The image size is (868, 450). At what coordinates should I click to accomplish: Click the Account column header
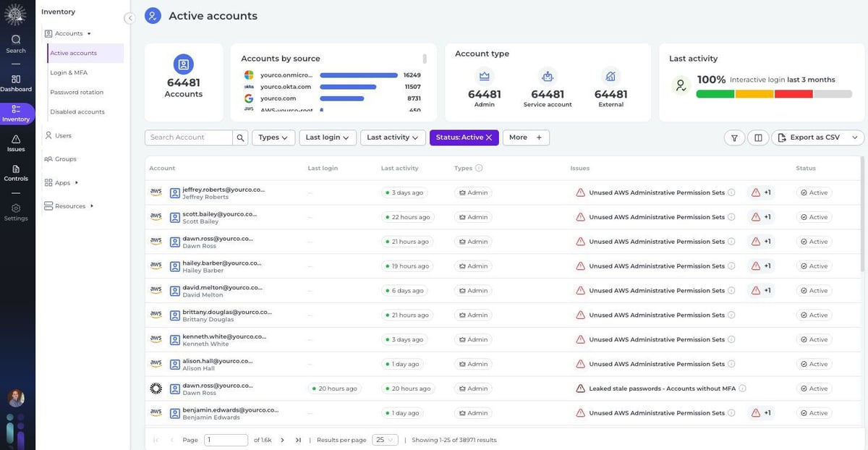(x=162, y=168)
